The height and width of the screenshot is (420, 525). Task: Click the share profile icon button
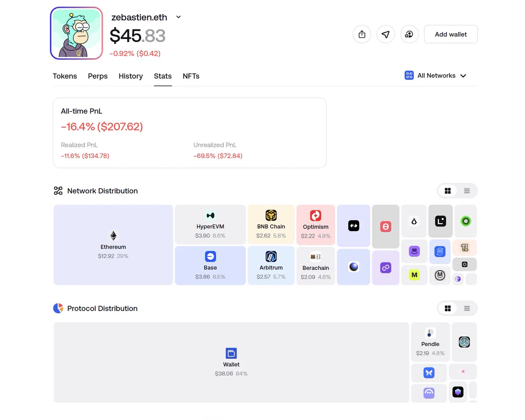tap(362, 34)
